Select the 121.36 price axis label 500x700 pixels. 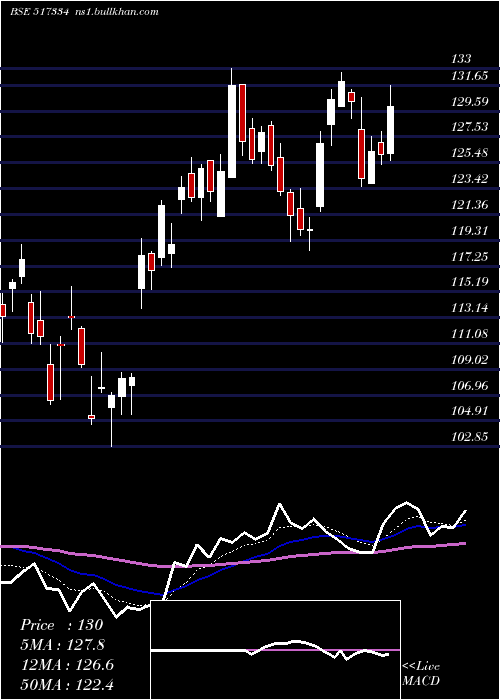[x=470, y=205]
